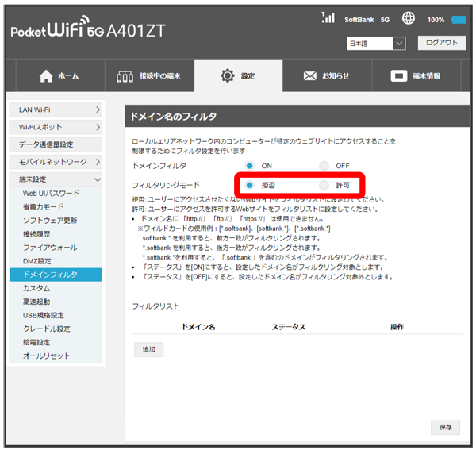Click the gear icon on 設定 tab

tap(227, 76)
